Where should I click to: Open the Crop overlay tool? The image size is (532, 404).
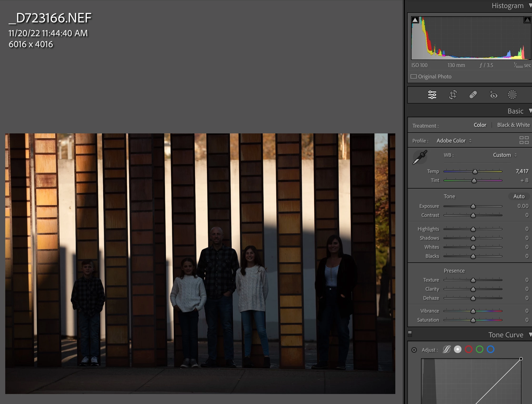pyautogui.click(x=453, y=95)
